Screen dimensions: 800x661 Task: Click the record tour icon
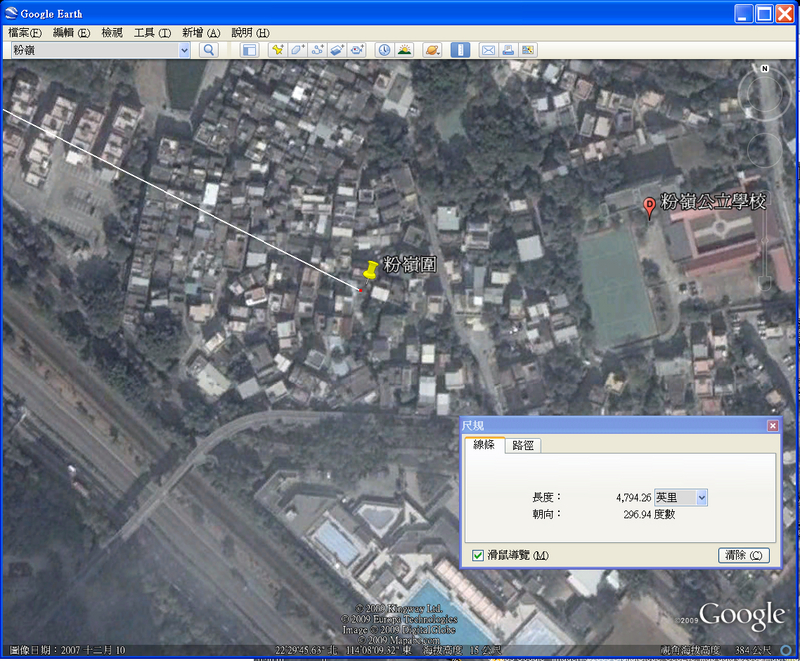(357, 50)
